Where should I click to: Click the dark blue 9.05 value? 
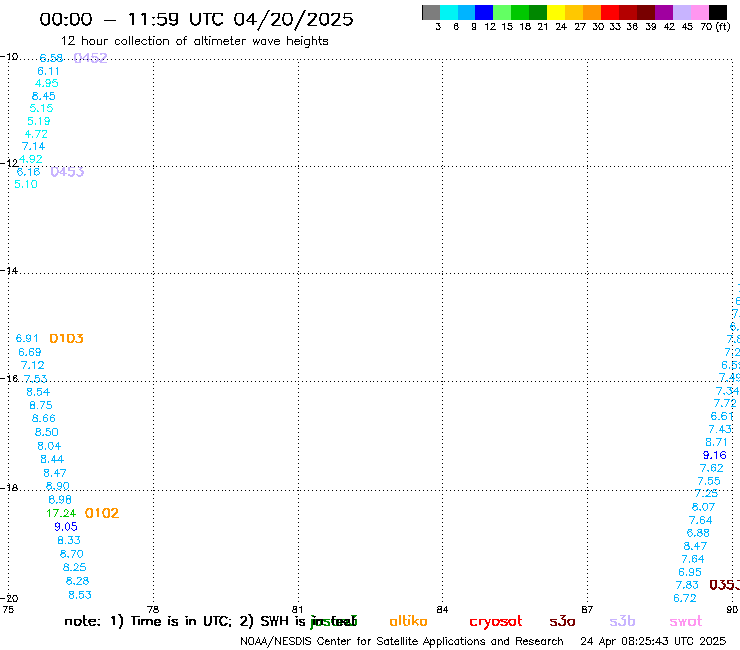(x=66, y=527)
